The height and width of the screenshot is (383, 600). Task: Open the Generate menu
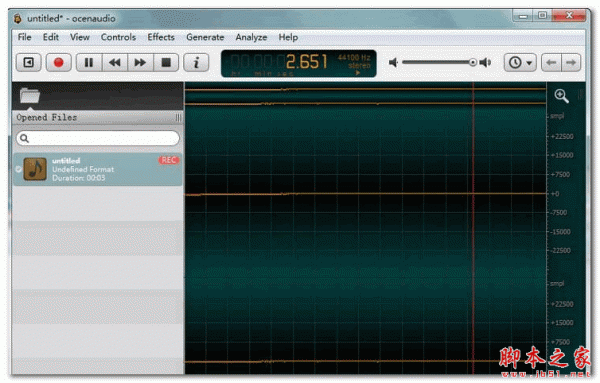coord(205,37)
